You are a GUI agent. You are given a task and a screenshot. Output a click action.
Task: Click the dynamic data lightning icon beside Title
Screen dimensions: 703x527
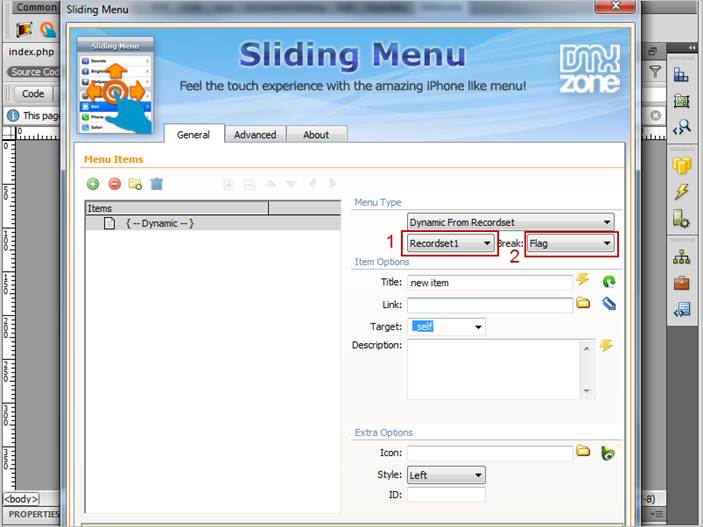[x=582, y=279]
